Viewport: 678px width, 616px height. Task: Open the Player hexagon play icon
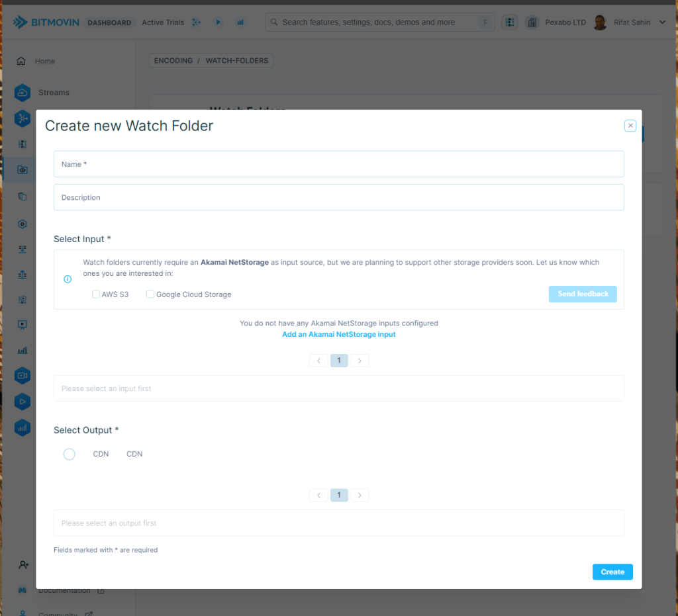pos(23,402)
